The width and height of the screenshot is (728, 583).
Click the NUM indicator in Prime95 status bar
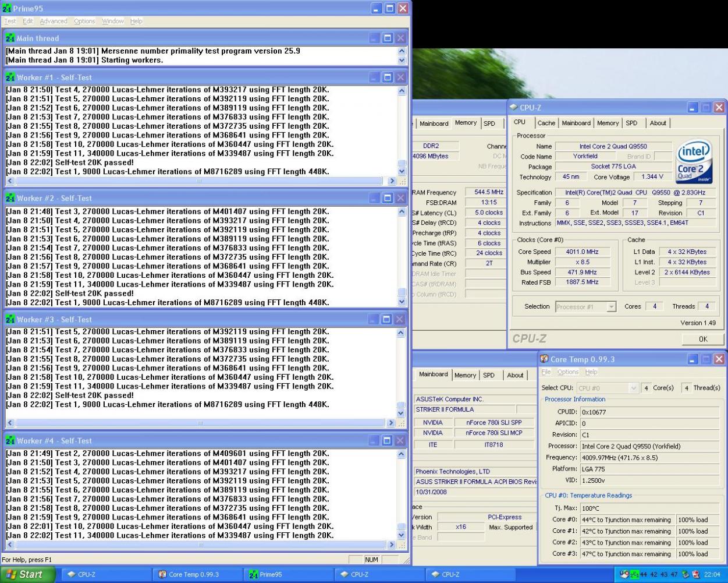(371, 560)
